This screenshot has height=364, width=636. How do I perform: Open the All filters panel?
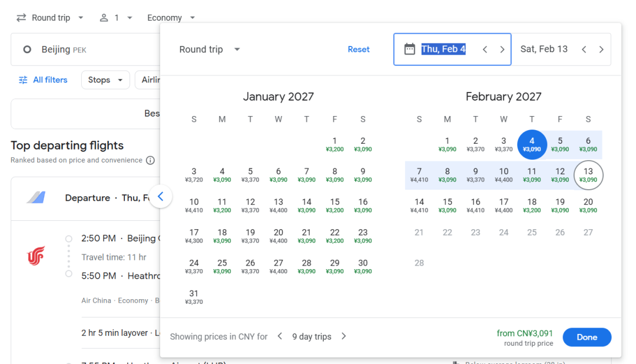(43, 80)
